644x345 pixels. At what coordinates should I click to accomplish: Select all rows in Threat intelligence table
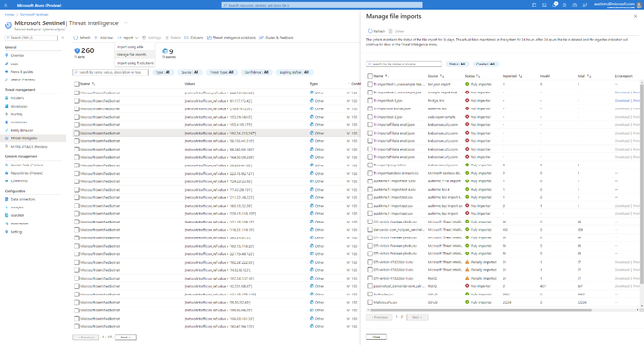click(x=77, y=84)
